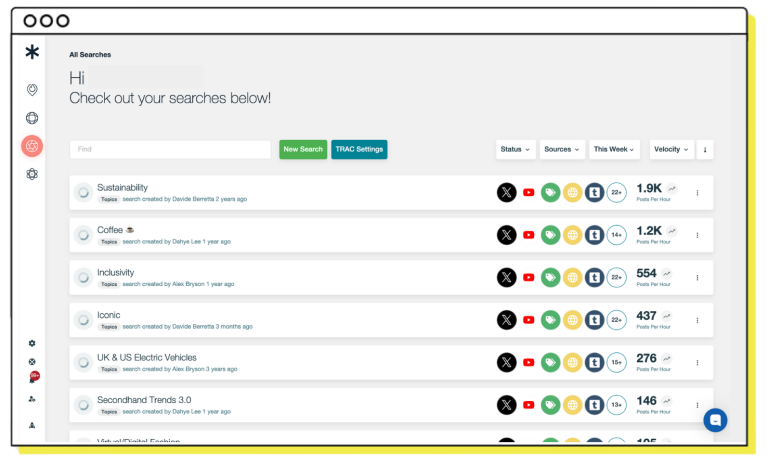
Task: Toggle the sort direction arrow button
Action: [x=705, y=149]
